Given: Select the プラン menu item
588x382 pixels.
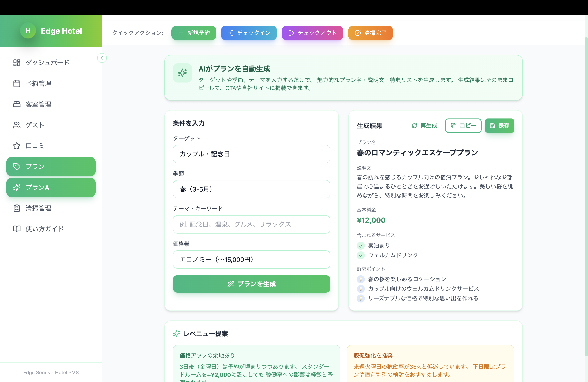Looking at the screenshot, I should point(51,167).
